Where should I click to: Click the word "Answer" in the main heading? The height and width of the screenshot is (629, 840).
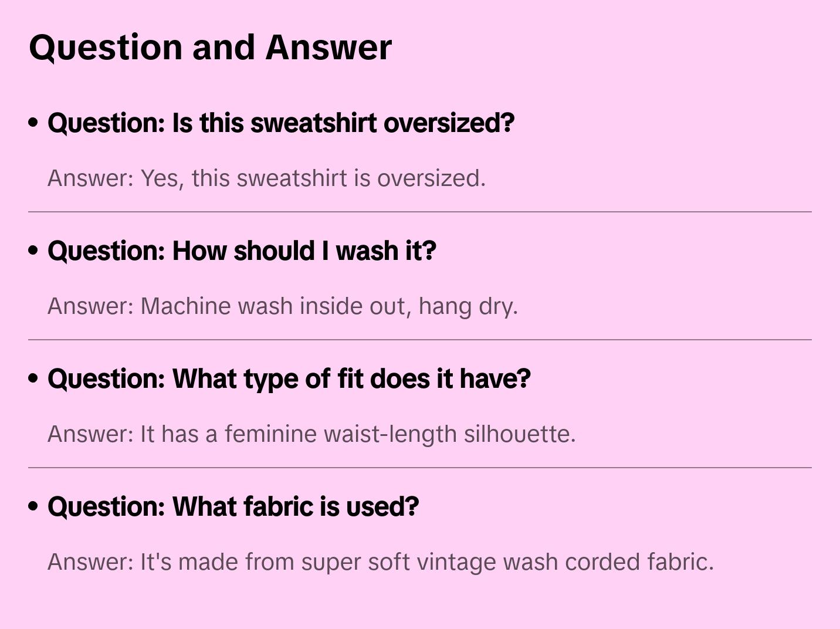328,47
